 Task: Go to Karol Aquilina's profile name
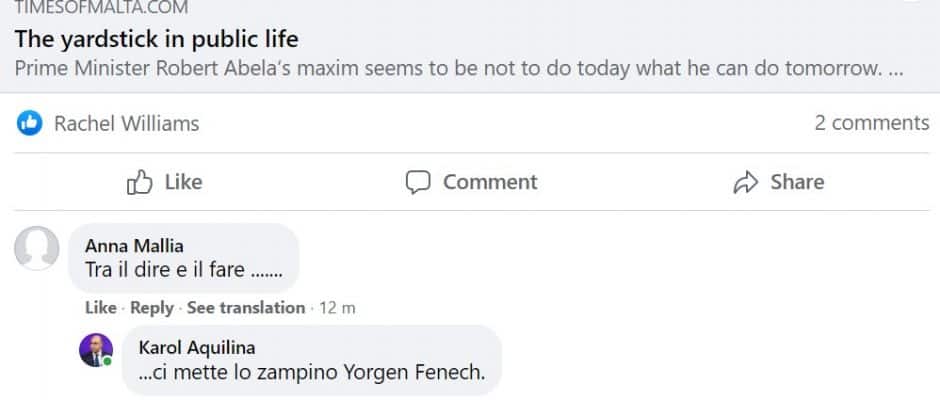tap(199, 348)
